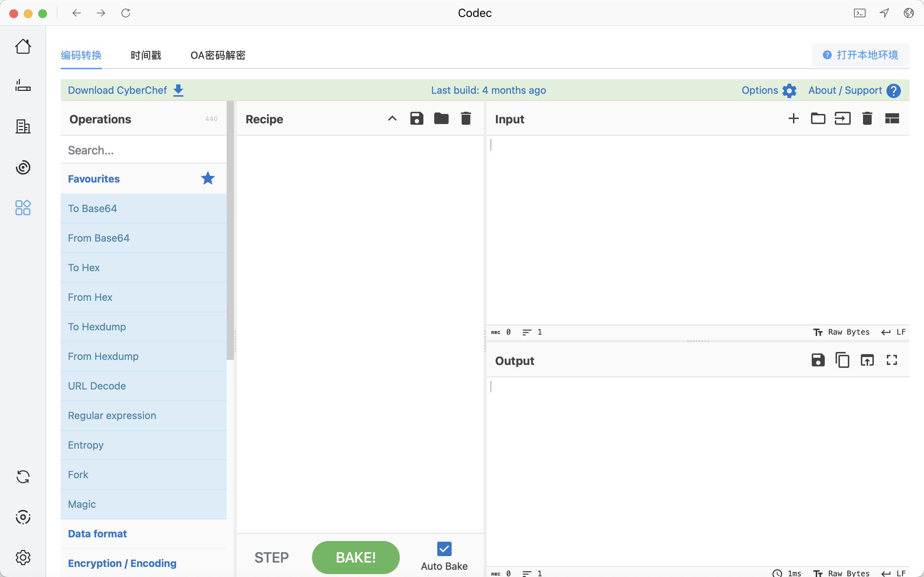Expand the Data format category
Image resolution: width=924 pixels, height=577 pixels.
[97, 533]
